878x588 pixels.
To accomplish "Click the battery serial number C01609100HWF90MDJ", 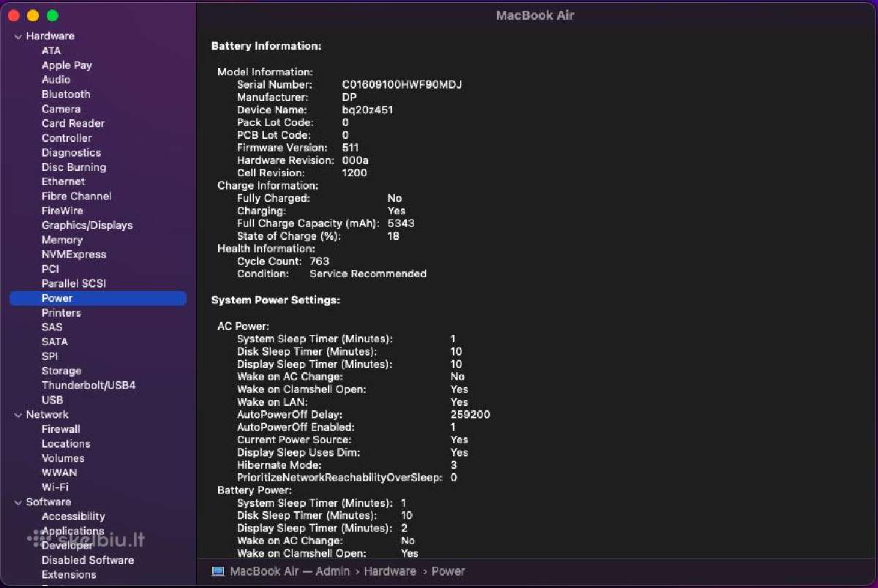I will point(402,85).
